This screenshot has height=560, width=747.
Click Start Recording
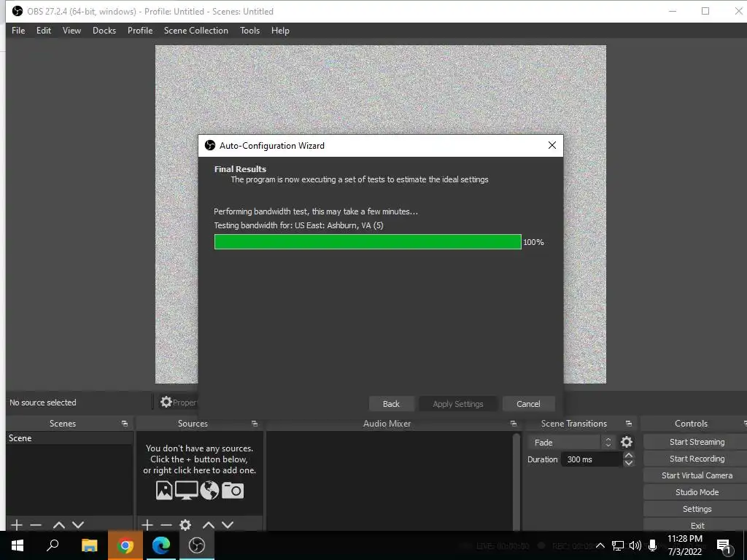(x=697, y=459)
